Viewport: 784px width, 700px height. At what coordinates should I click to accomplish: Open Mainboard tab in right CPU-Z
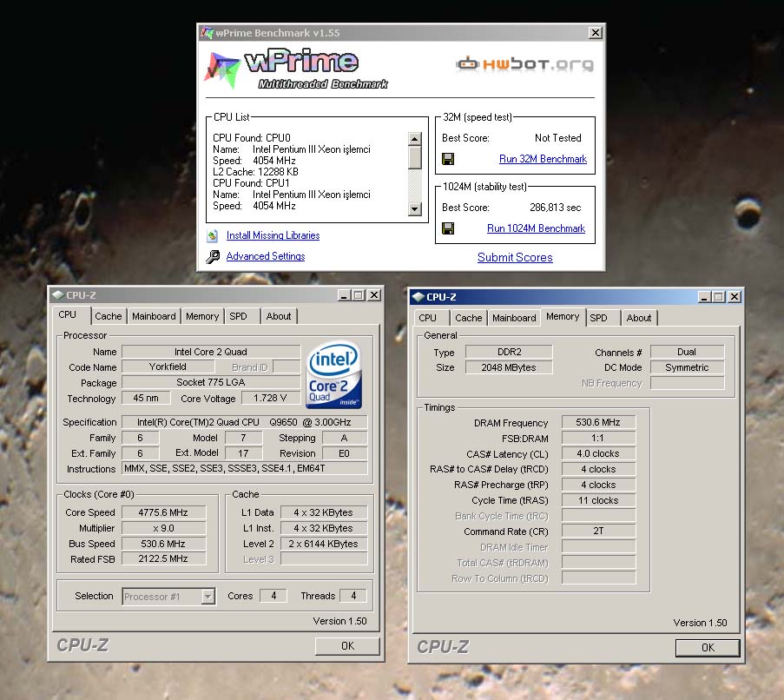[x=514, y=318]
